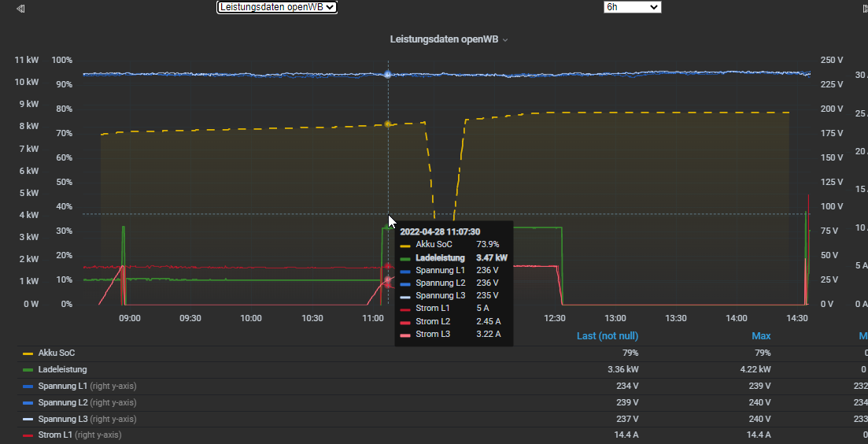Show only Spannung L2 series via legend label
Screen dimensions: 868x444
click(x=62, y=402)
